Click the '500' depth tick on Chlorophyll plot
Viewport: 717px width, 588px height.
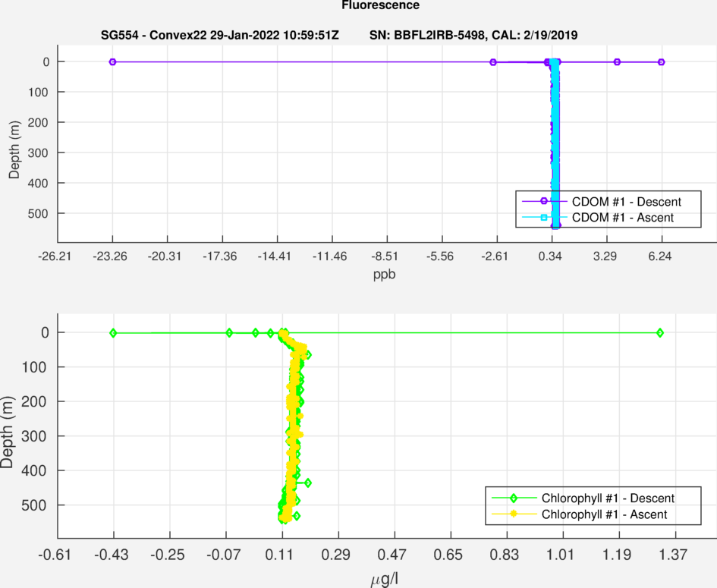(34, 505)
